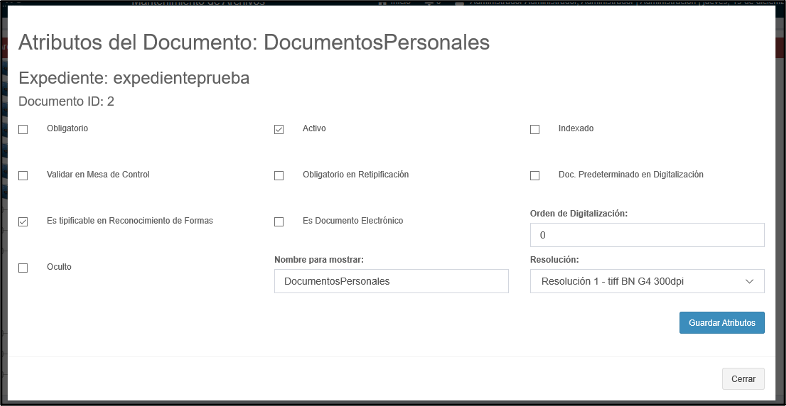
Task: Enable Validar en Mesa de Control
Action: coord(23,176)
